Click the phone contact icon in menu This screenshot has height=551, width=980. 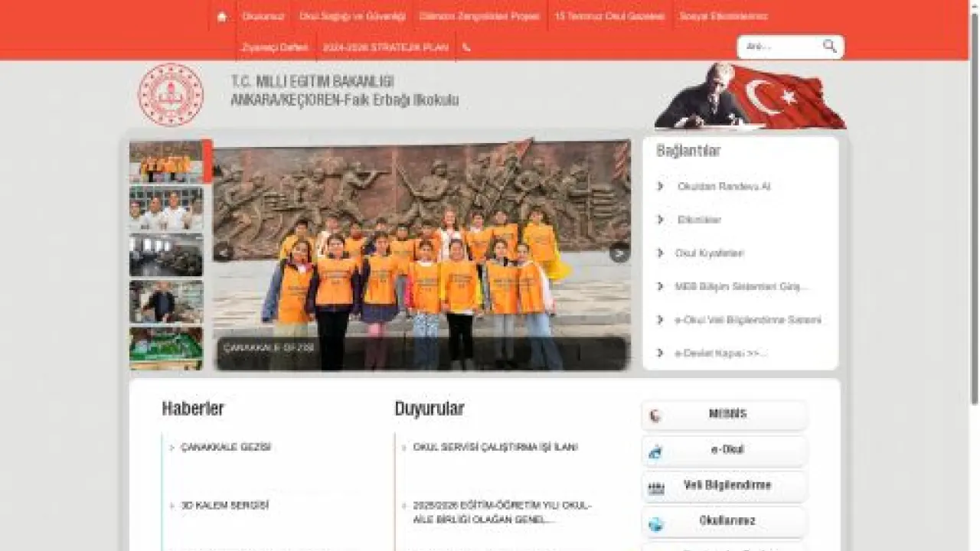[x=466, y=47]
